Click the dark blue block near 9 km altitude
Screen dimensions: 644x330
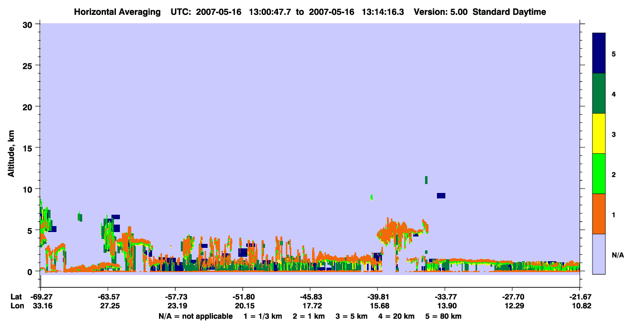441,195
